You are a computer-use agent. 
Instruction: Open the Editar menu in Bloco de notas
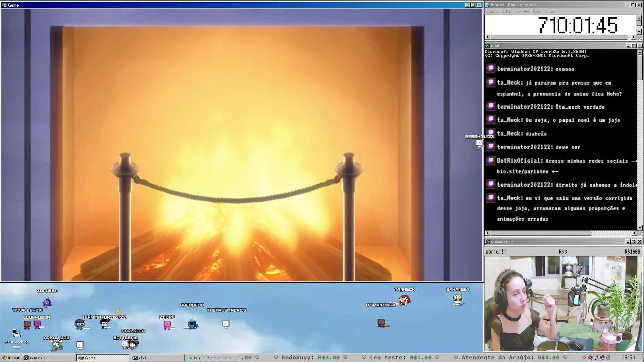pyautogui.click(x=506, y=11)
